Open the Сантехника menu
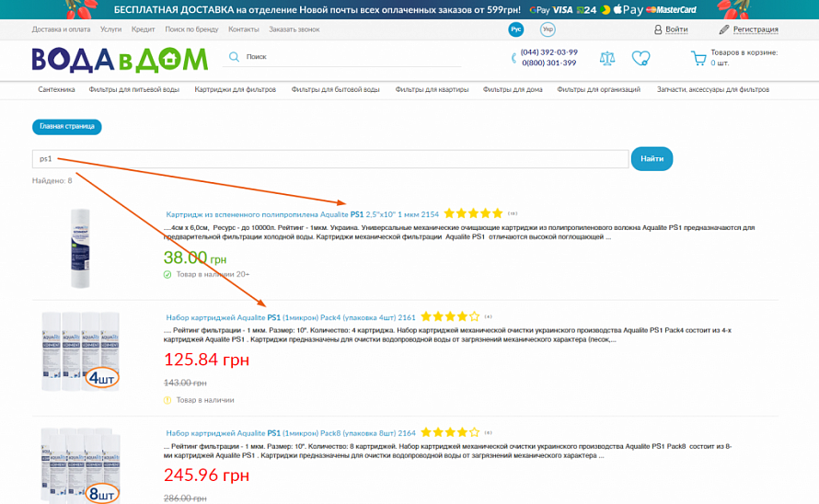Image resolution: width=819 pixels, height=504 pixels. pos(56,89)
